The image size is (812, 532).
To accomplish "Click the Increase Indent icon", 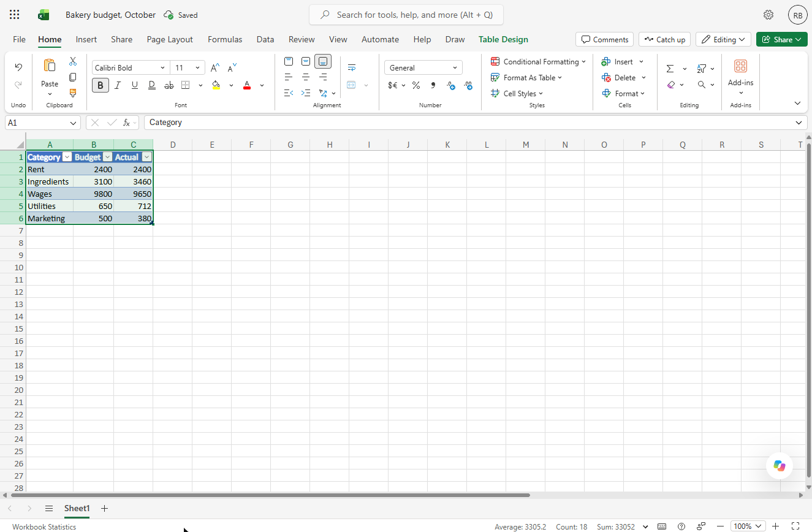I will pyautogui.click(x=306, y=93).
